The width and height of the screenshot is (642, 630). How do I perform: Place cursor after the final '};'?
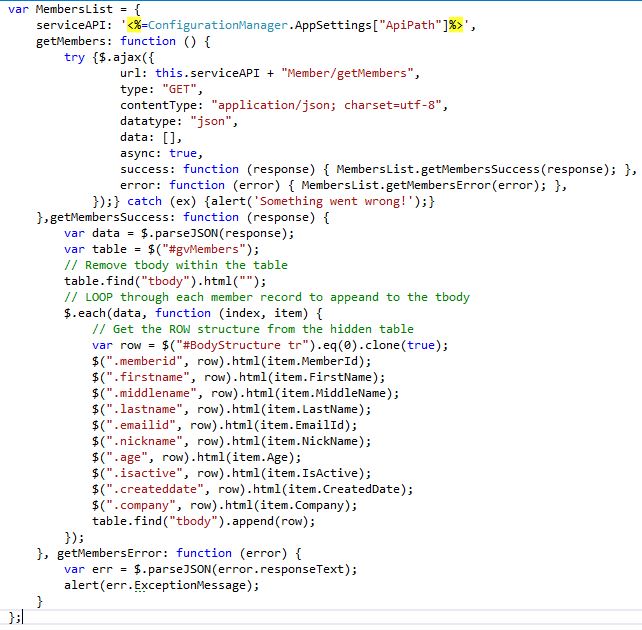tap(22, 616)
